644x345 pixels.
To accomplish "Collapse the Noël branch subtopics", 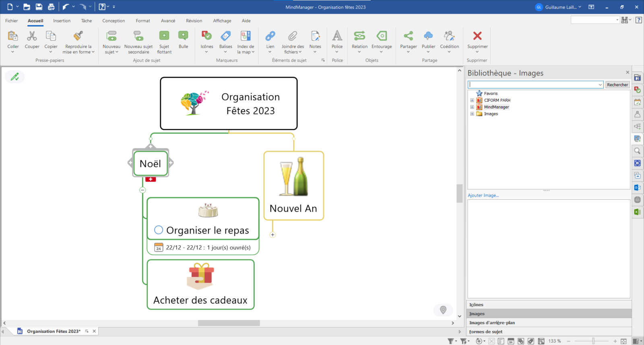I will (142, 190).
